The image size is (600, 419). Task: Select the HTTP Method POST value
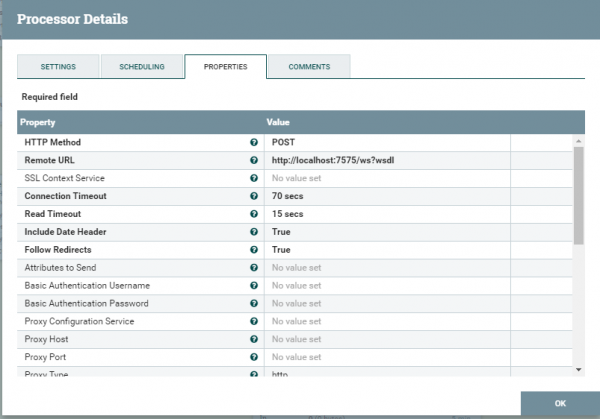(386, 142)
